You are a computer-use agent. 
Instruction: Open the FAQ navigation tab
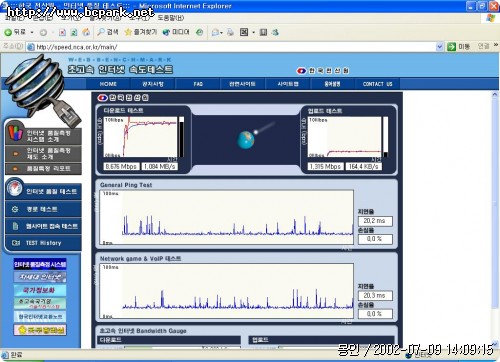pyautogui.click(x=198, y=84)
